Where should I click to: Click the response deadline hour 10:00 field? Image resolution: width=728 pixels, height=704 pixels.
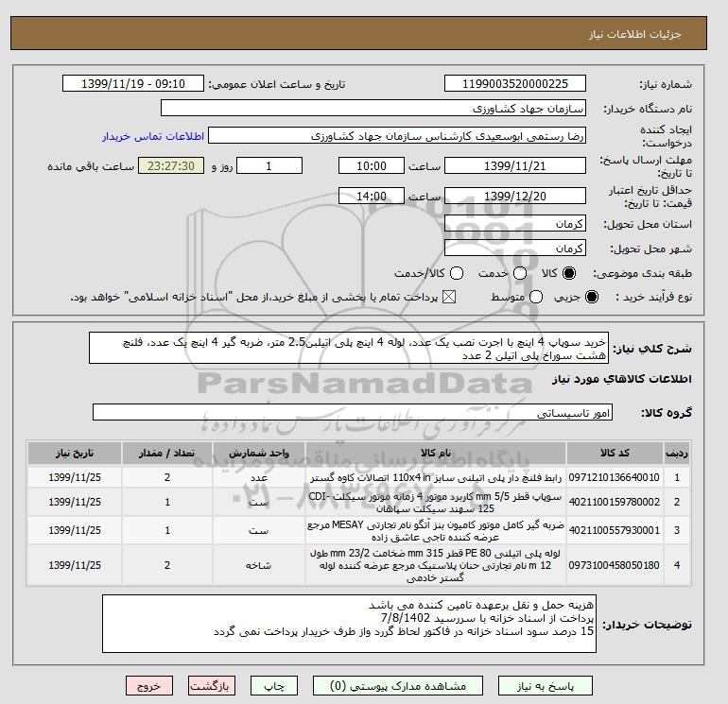coord(371,165)
